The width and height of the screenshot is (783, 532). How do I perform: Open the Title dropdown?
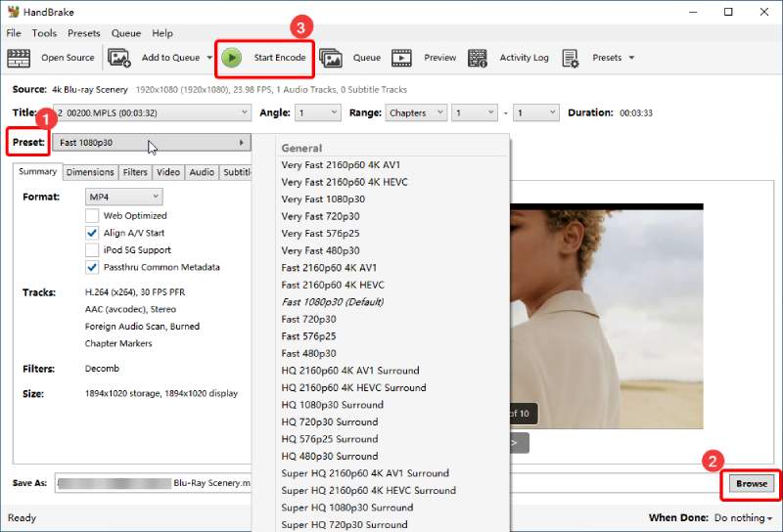point(152,112)
